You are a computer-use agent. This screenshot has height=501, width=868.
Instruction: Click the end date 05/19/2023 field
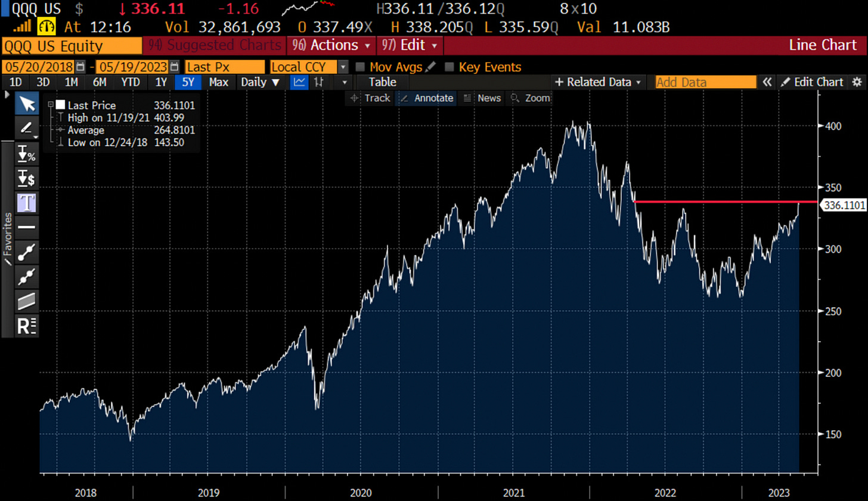(x=132, y=67)
